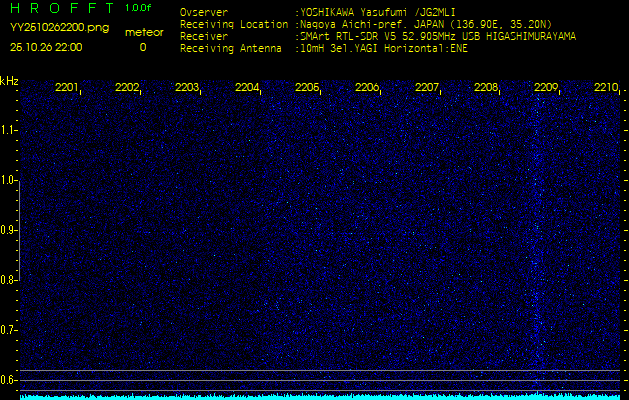
Task: Click the 2205 time marker
Action: [x=307, y=88]
